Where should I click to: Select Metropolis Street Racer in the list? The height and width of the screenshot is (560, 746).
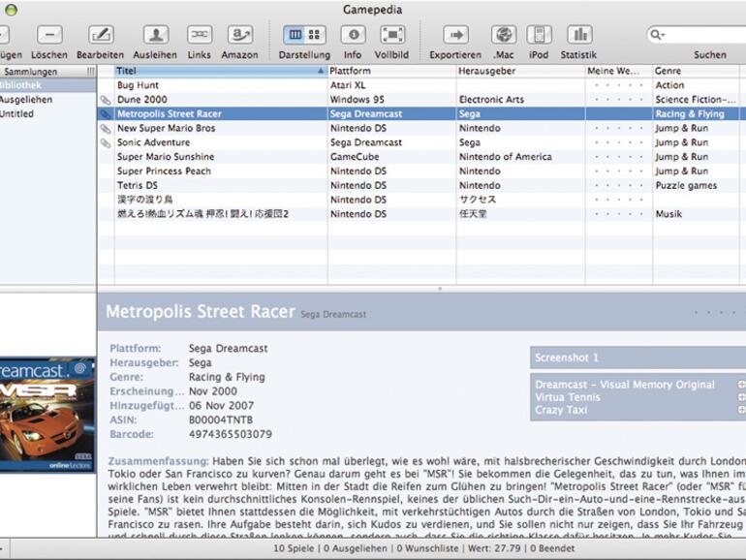point(170,113)
